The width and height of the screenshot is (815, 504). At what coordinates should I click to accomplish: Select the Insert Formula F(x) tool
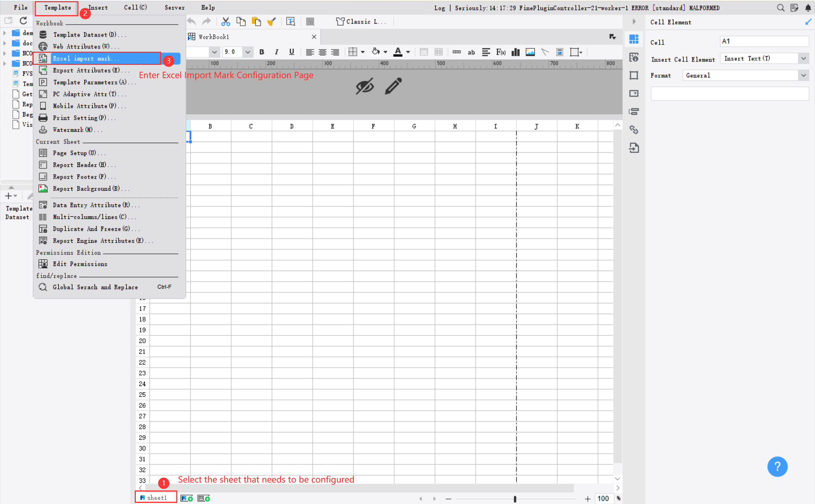[x=501, y=52]
